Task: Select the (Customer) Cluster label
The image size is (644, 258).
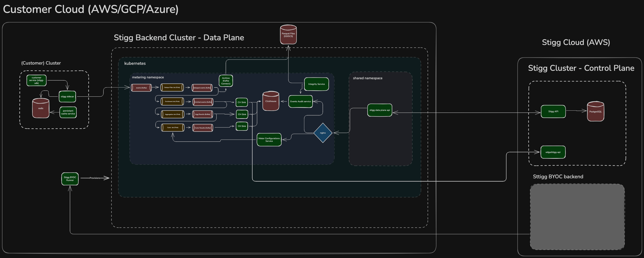Action: [41, 63]
